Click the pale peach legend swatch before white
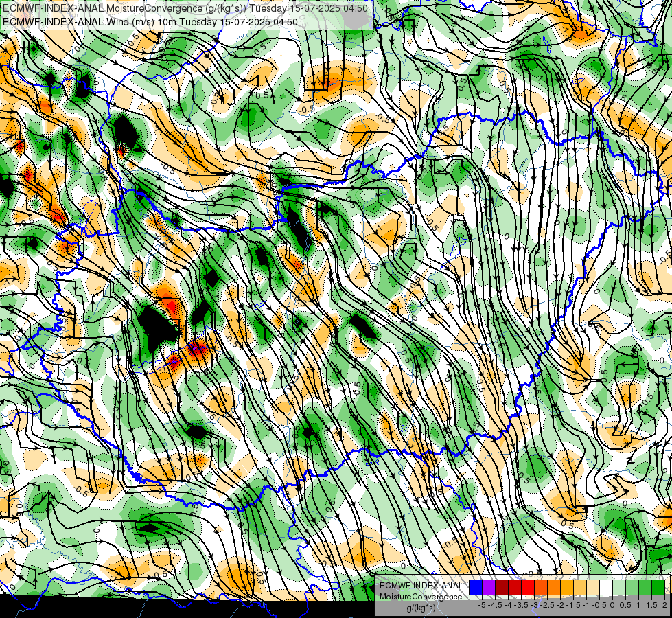The image size is (672, 618). [592, 587]
